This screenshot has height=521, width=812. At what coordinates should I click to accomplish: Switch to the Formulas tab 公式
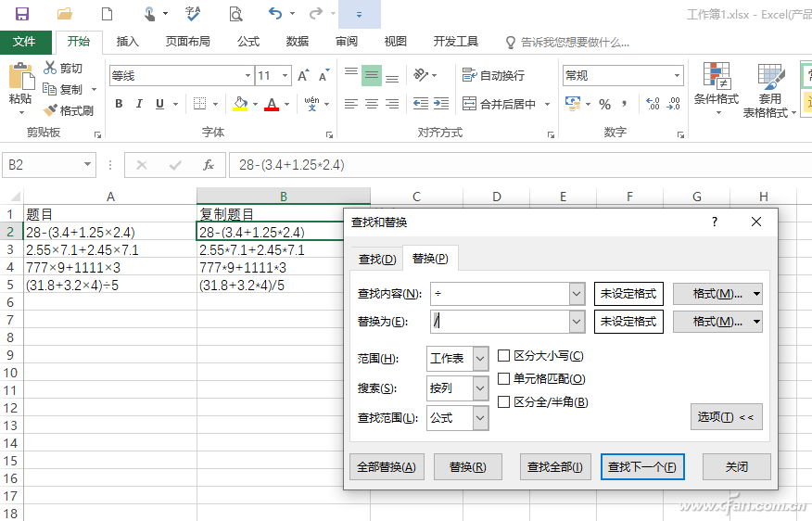[248, 42]
